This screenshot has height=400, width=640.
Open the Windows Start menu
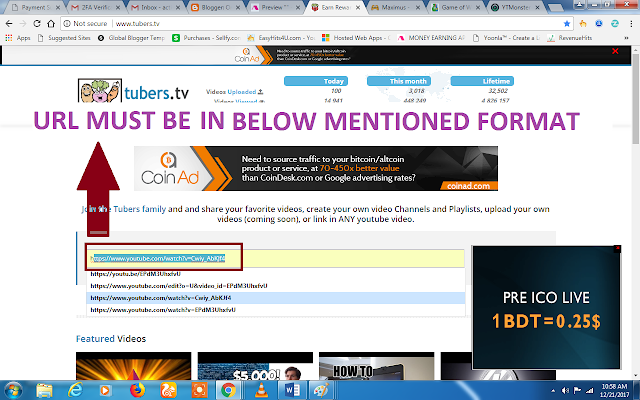click(13, 391)
